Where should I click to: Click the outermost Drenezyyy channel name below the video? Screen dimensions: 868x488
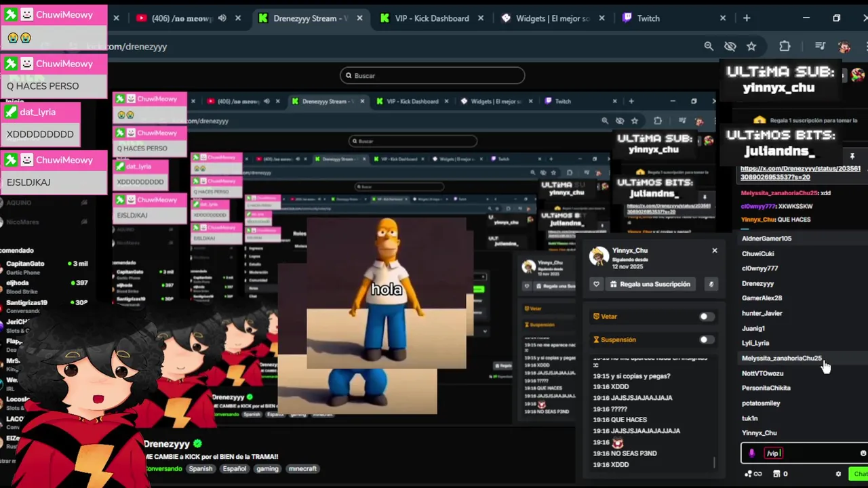(167, 444)
